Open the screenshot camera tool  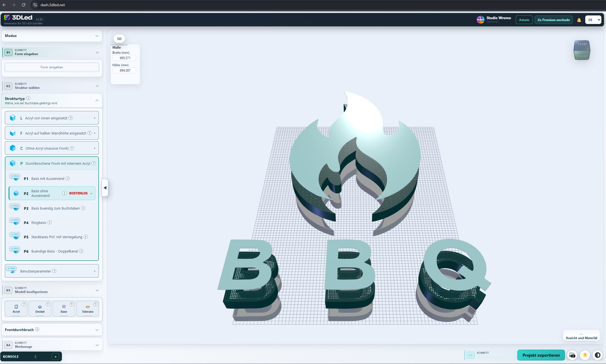click(x=572, y=355)
